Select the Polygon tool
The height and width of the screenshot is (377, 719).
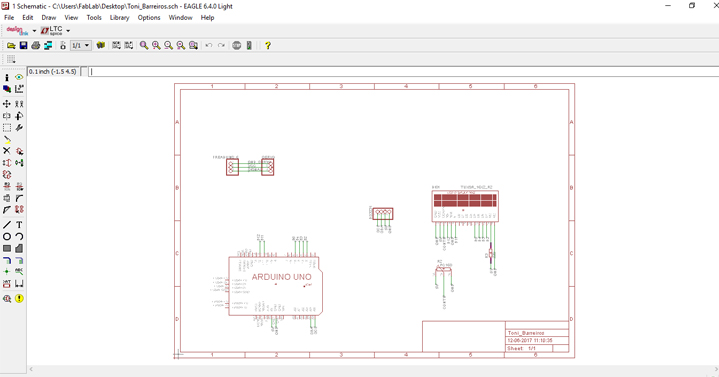point(19,249)
